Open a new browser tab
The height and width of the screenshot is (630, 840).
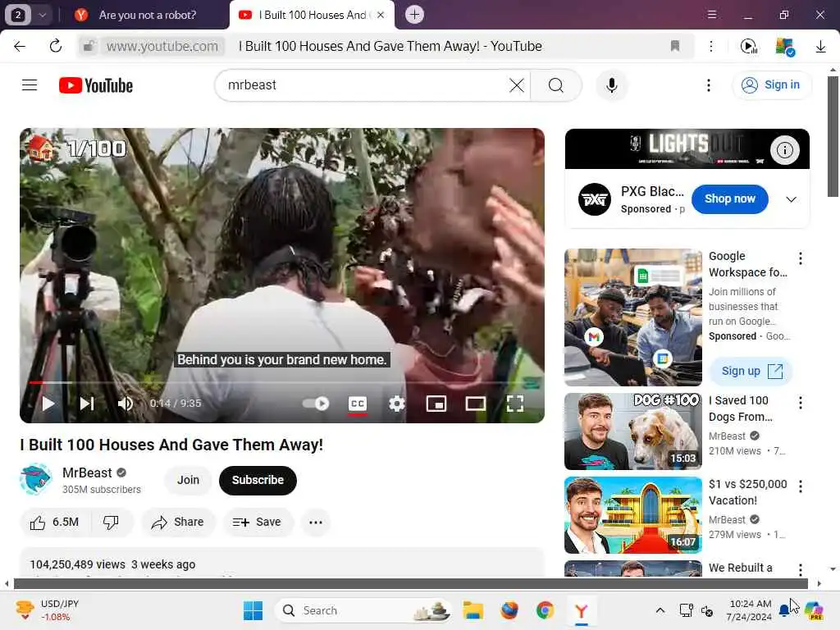(414, 15)
